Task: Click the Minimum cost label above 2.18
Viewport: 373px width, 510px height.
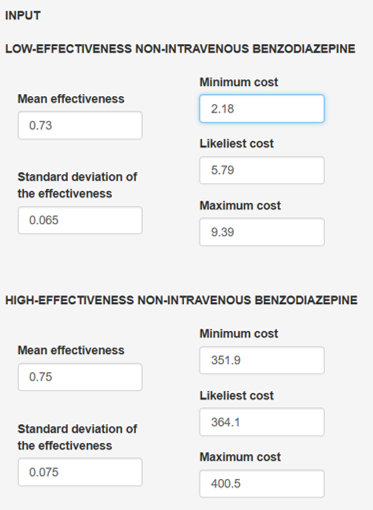Action: [239, 82]
